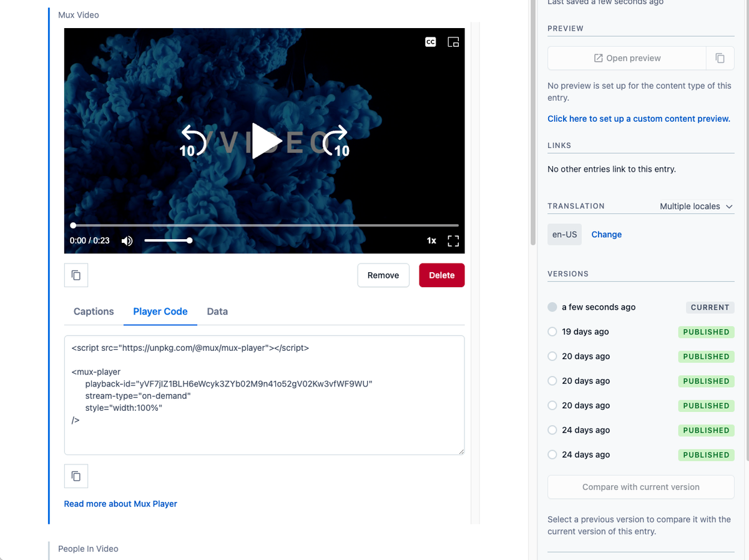Select the published version from 24 days ago
Viewport: 749px width, 560px height.
[x=552, y=430]
